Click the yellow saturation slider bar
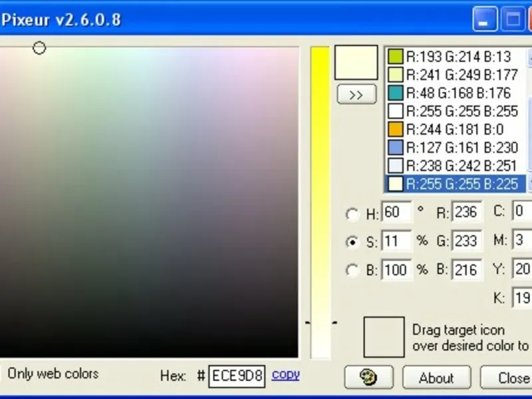 pyautogui.click(x=321, y=202)
